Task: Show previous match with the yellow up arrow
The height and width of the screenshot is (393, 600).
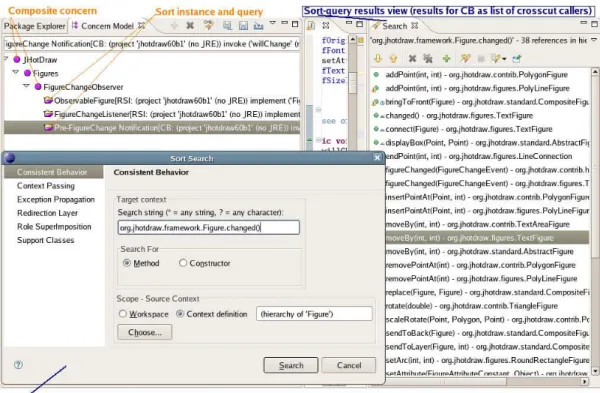Action: tap(393, 59)
